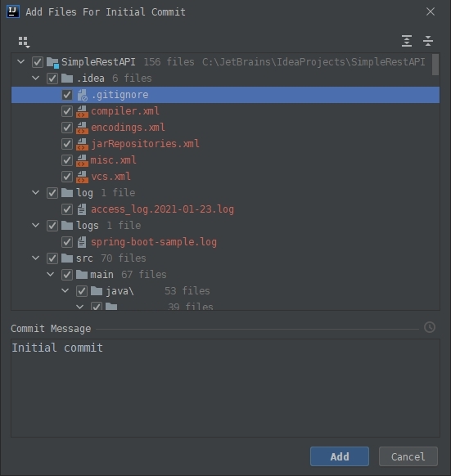Uncheck the access_log.2021-01-23.log checkbox
The width and height of the screenshot is (451, 476).
coord(67,209)
